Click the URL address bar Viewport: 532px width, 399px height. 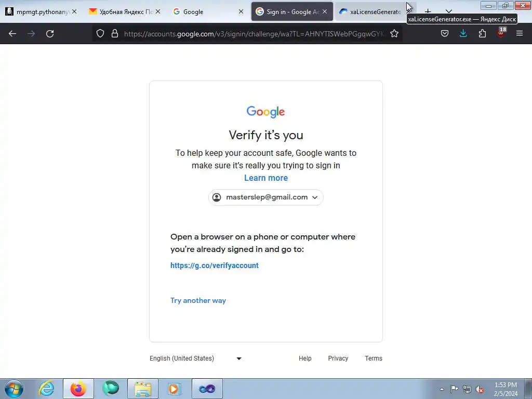(x=255, y=34)
